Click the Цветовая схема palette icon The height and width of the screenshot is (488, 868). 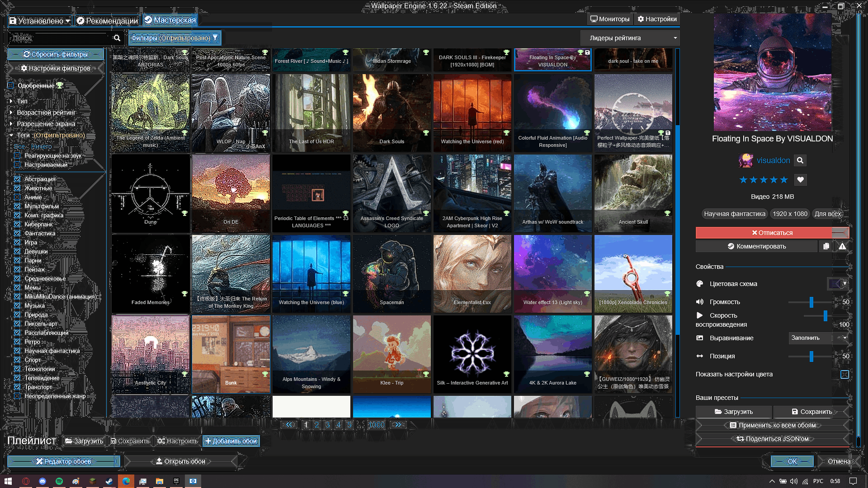700,284
